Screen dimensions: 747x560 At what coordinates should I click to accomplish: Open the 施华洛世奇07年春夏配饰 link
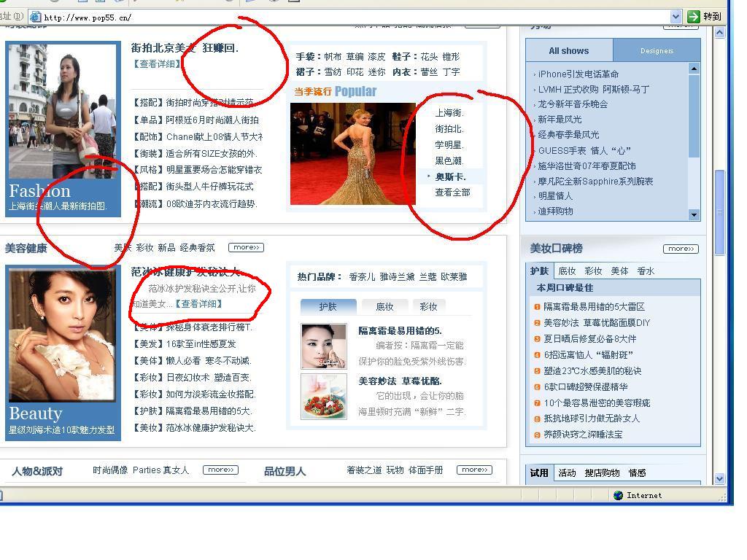(x=587, y=166)
